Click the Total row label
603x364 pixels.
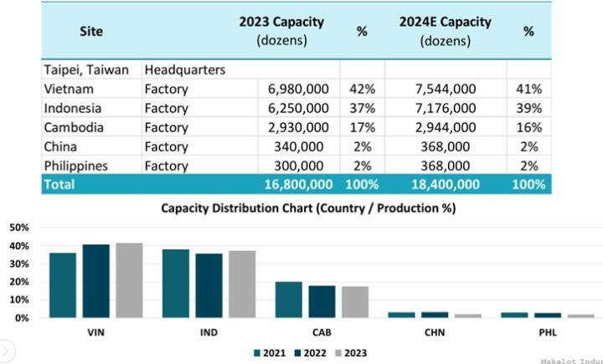pos(60,184)
